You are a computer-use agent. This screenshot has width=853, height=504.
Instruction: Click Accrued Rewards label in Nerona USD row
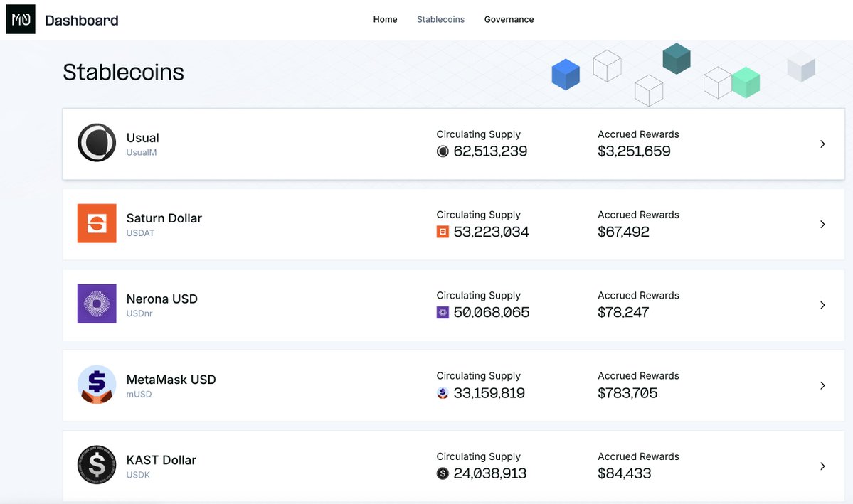(x=638, y=295)
